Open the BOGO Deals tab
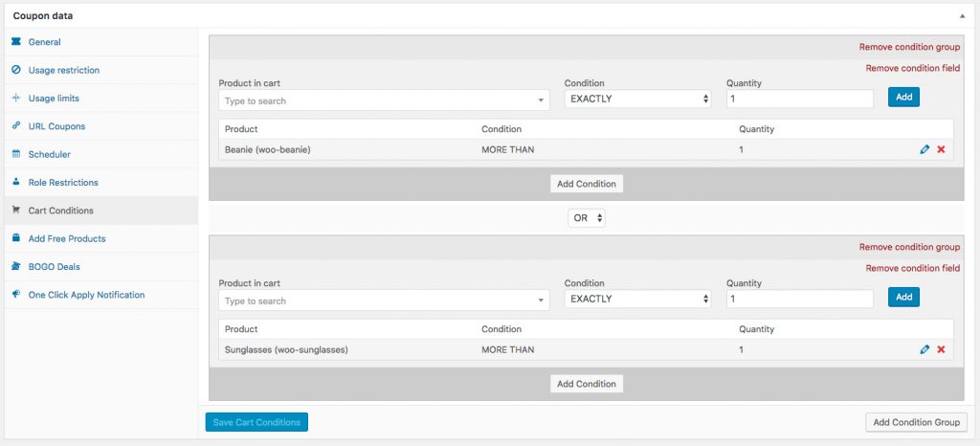Viewport: 980px width, 446px height. (x=56, y=266)
